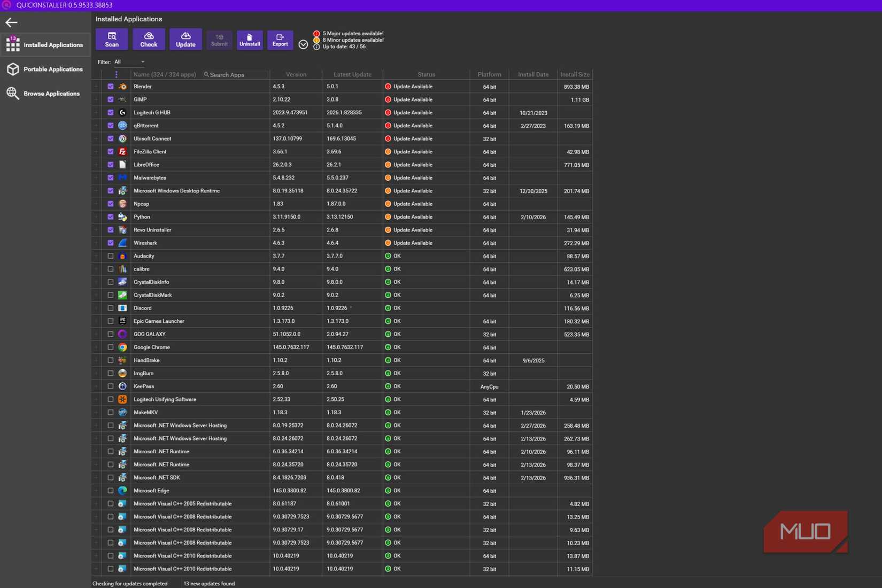The width and height of the screenshot is (882, 588).
Task: Tick the ImgBurn checkbox
Action: (x=111, y=374)
